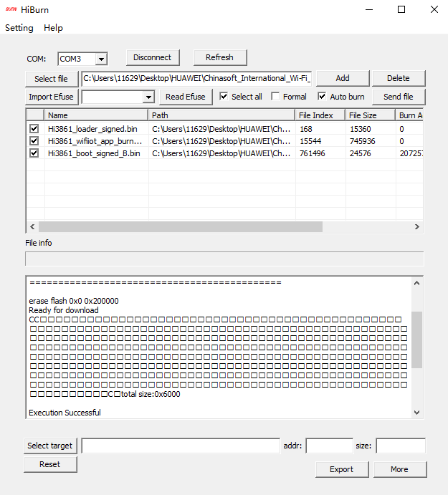Toggle the Select all checkbox
Viewport: 448px width, 495px height.
[224, 97]
